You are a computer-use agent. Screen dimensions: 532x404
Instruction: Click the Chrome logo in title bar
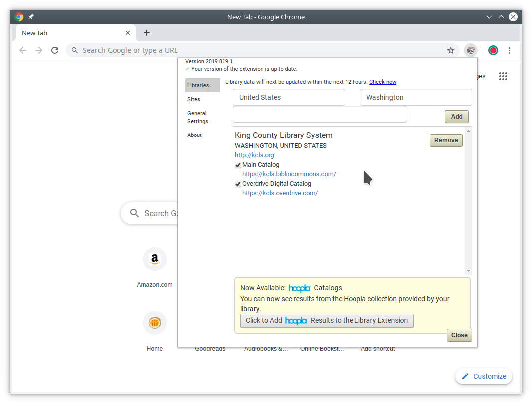point(19,17)
